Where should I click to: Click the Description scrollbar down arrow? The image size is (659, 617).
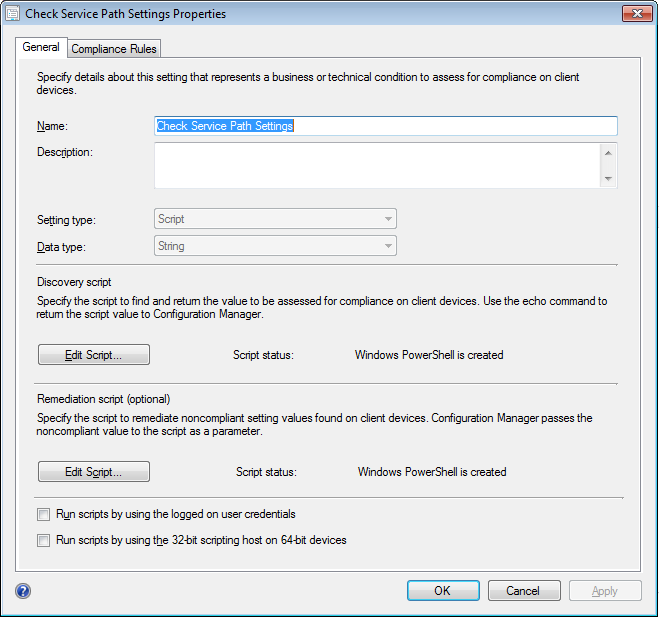click(608, 179)
